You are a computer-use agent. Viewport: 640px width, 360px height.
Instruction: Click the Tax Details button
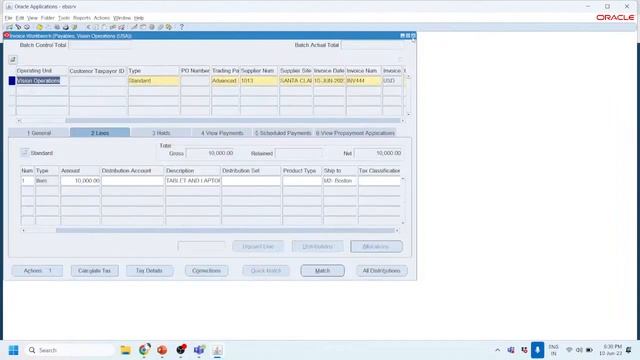(149, 271)
